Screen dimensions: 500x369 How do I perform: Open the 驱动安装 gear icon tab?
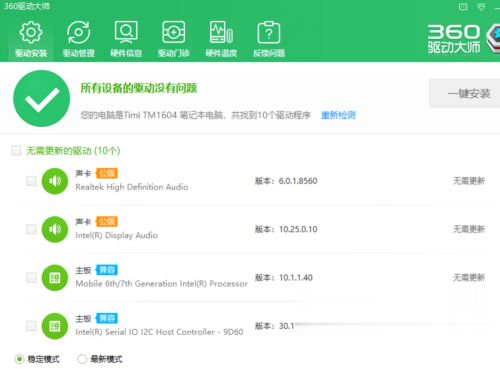[x=31, y=38]
